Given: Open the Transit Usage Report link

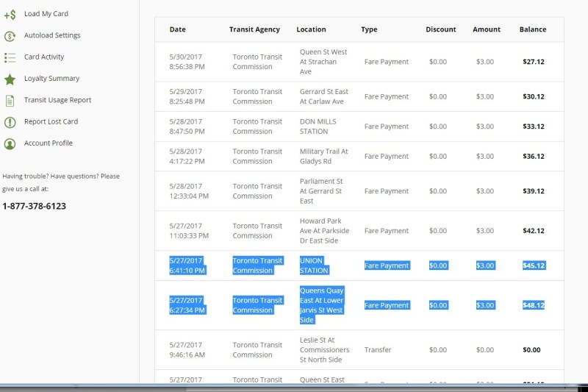Looking at the screenshot, I should tap(57, 100).
